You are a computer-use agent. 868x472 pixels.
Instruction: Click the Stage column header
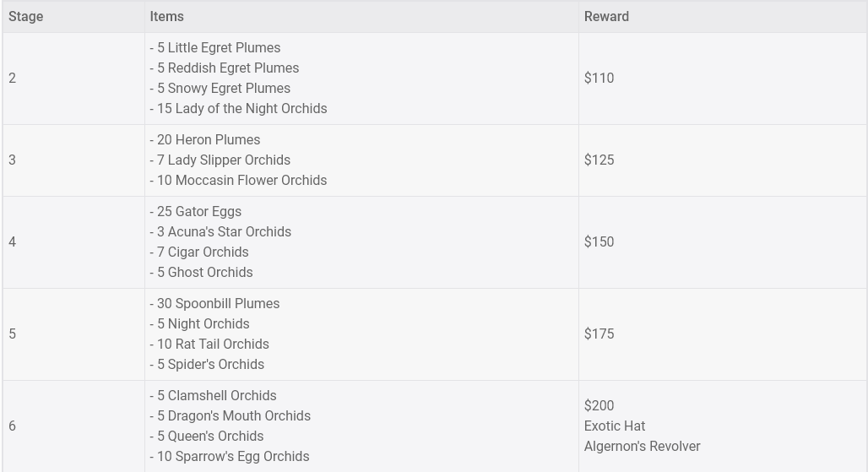[26, 17]
